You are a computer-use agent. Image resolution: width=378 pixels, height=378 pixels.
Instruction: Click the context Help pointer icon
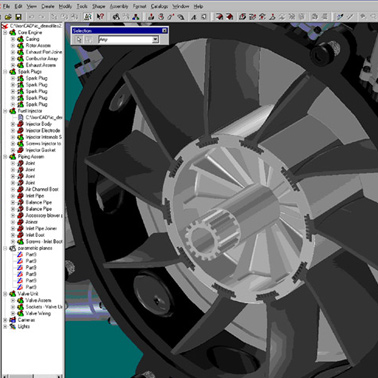[x=100, y=17]
